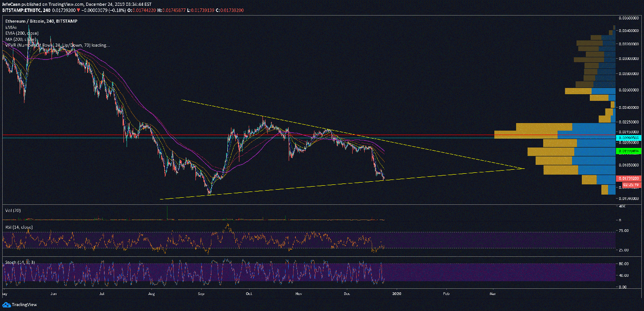
Task: Click the 0.01850000 price axis label
Action: (629, 165)
